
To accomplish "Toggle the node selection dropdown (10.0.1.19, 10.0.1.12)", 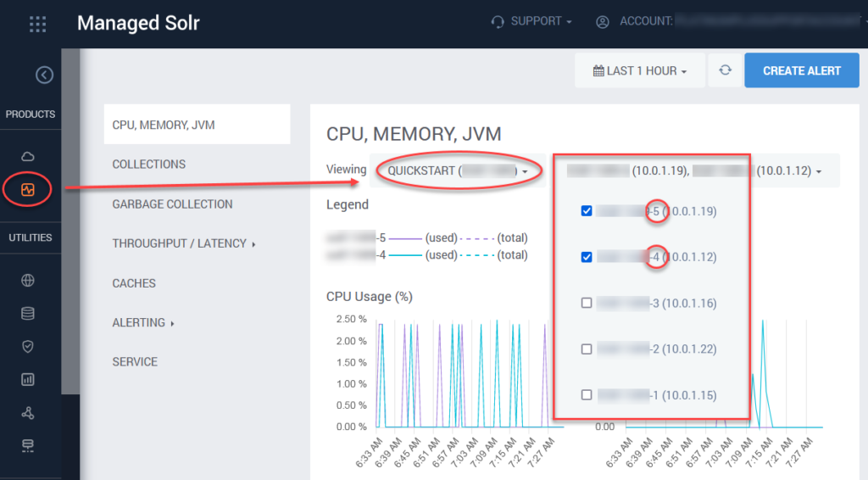I will click(x=694, y=170).
